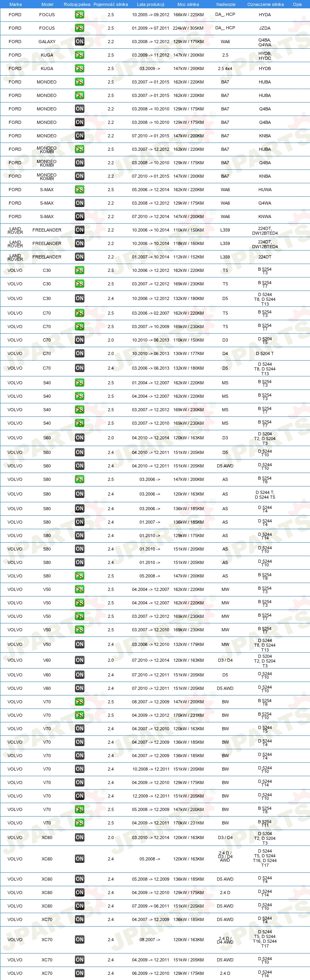Select the 224kW / 305KM power cell
310x980 pixels.
pos(188,28)
